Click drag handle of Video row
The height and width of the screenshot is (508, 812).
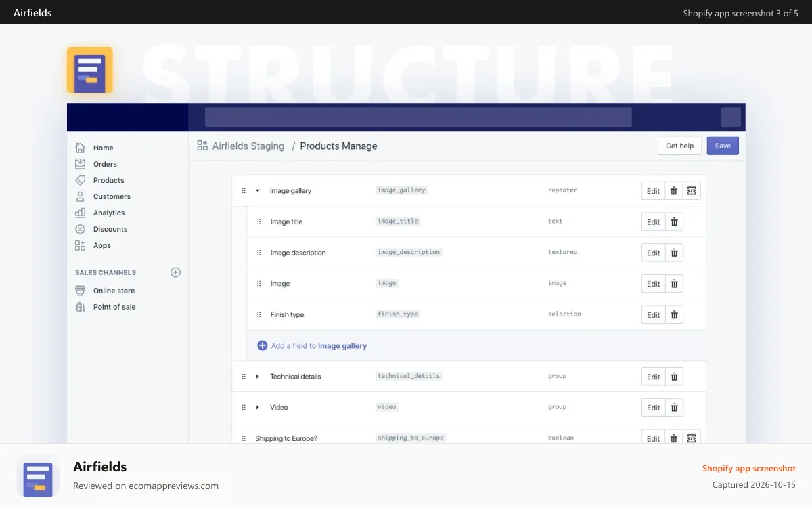tap(244, 408)
